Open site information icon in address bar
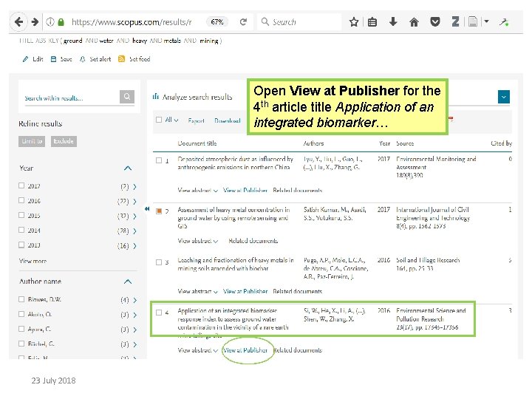 pyautogui.click(x=50, y=22)
